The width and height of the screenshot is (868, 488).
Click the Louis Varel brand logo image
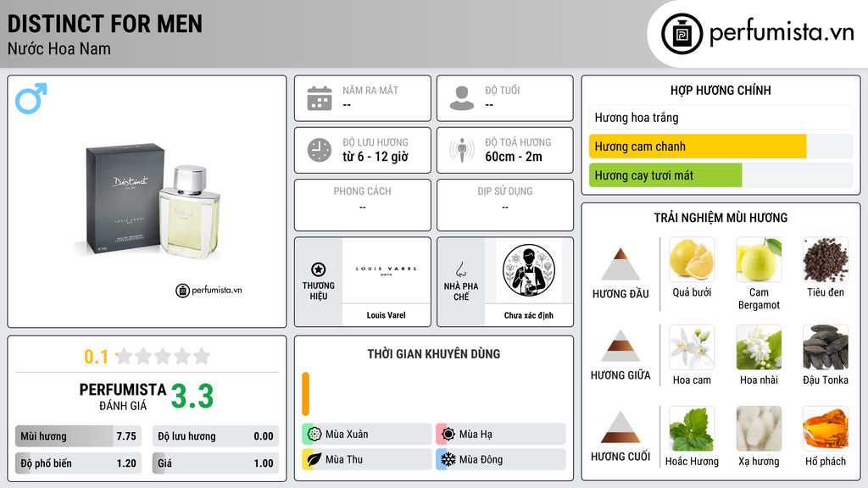[386, 270]
